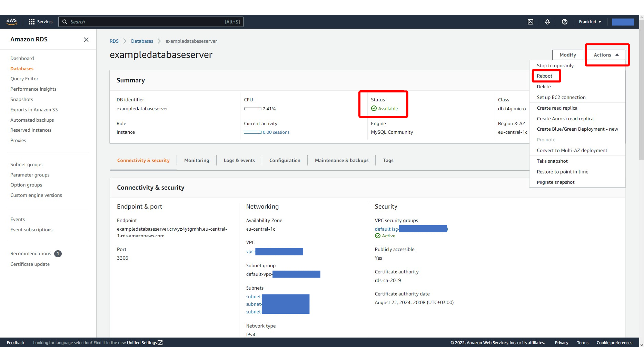Image resolution: width=644 pixels, height=362 pixels.
Task: Go to RDS breadcrumb link
Action: click(114, 41)
